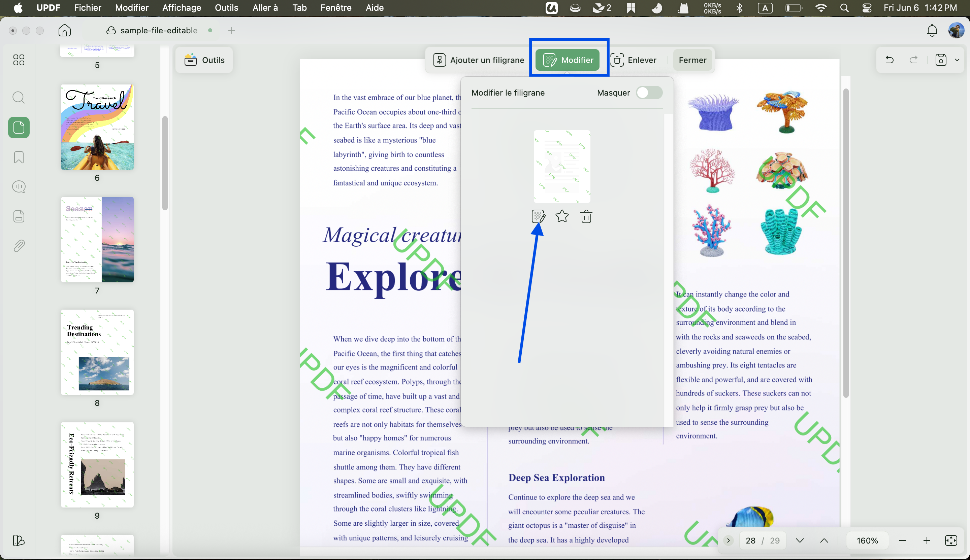Viewport: 970px width, 560px height.
Task: Open the Outils menu in menu bar
Action: tap(226, 8)
